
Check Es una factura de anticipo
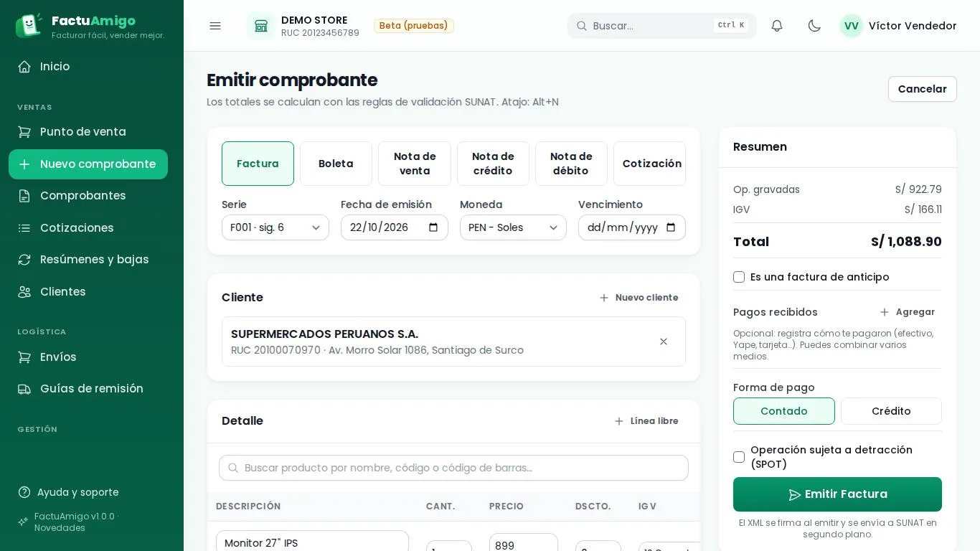tap(739, 277)
